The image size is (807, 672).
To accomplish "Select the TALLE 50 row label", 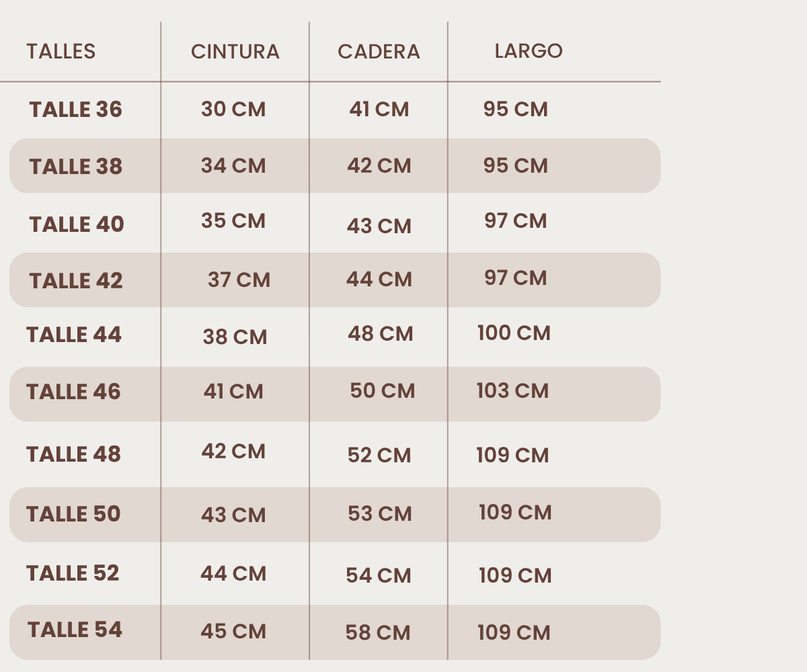I will tap(73, 514).
